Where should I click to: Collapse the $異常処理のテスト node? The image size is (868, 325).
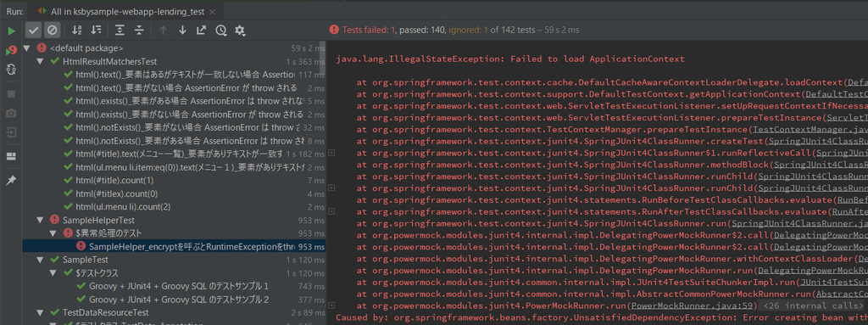53,233
